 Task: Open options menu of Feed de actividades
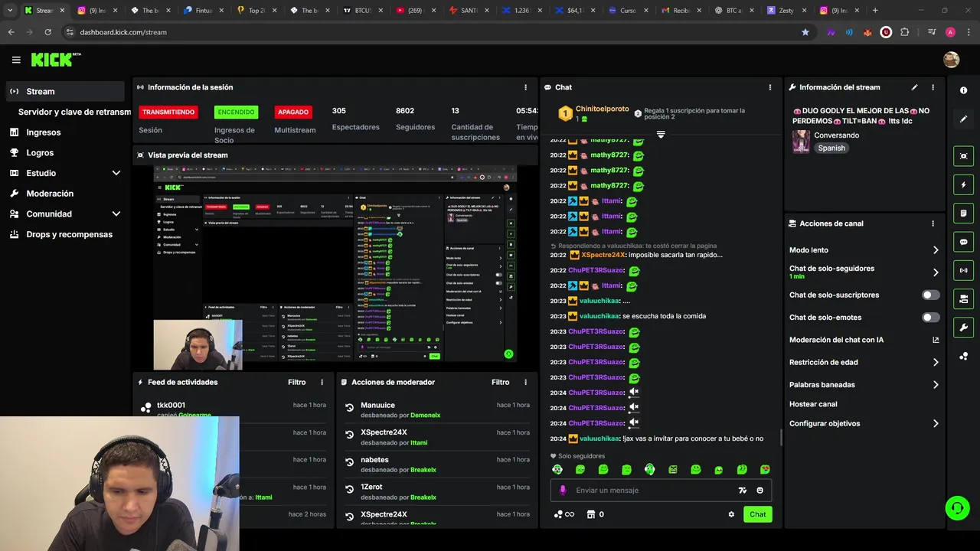[322, 382]
